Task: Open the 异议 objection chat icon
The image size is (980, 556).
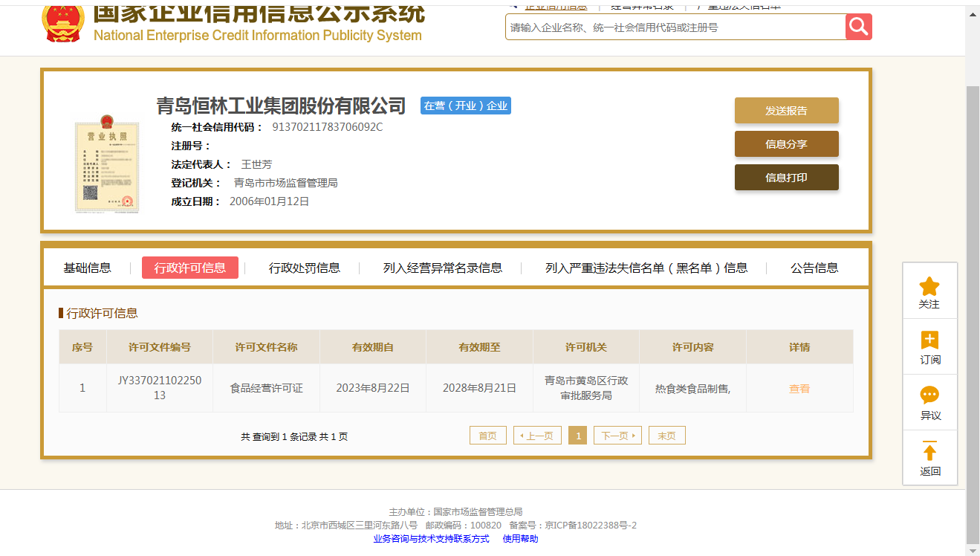Action: point(929,395)
